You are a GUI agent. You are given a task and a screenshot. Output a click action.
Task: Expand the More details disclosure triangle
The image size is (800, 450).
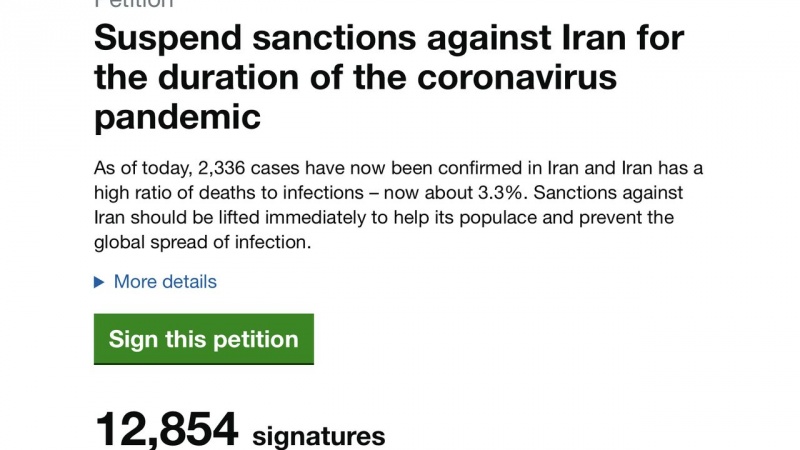[99, 282]
